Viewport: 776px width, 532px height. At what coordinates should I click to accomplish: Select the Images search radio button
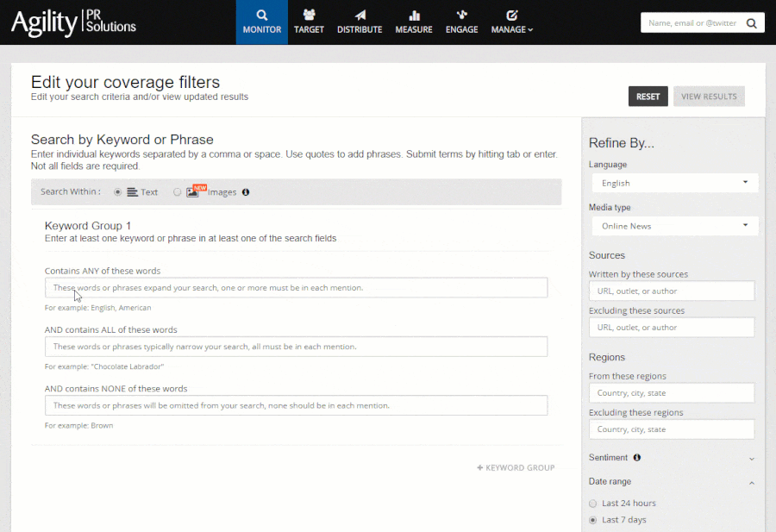[178, 192]
